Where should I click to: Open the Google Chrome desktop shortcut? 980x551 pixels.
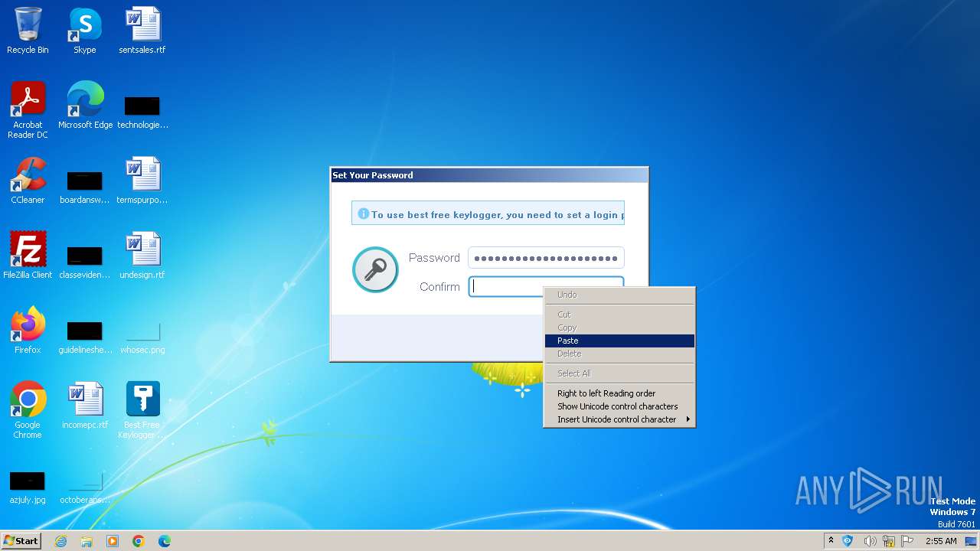(28, 410)
